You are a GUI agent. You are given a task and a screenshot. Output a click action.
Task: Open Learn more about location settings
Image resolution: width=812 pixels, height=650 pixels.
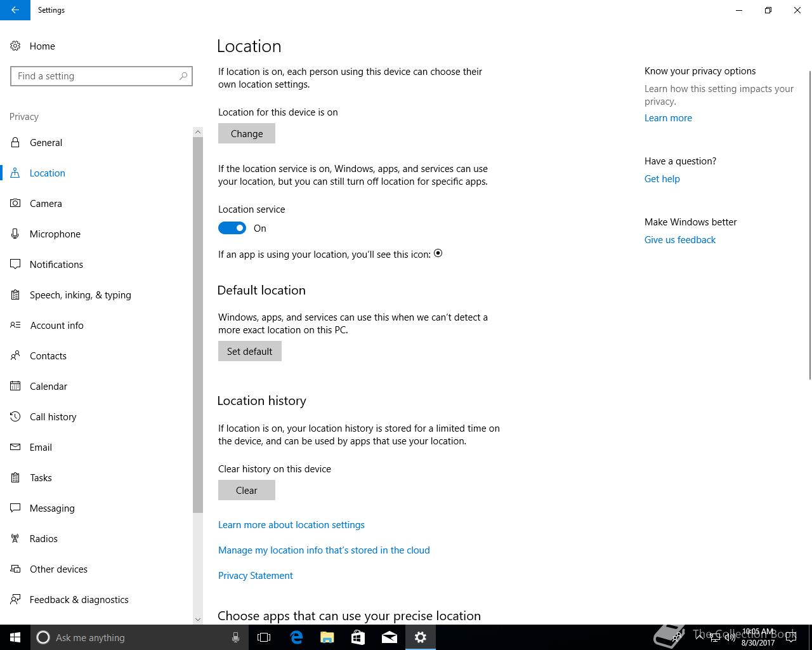tap(291, 525)
